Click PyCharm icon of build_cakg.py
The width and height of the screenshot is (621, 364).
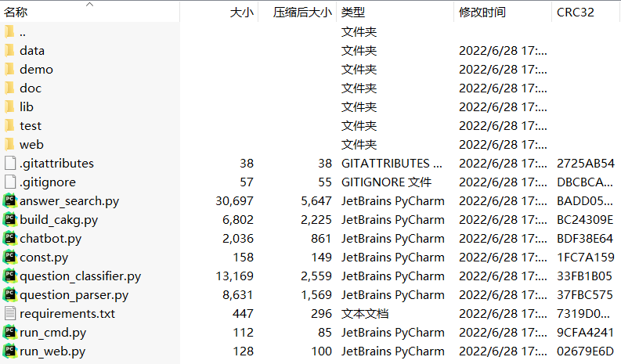(x=10, y=219)
